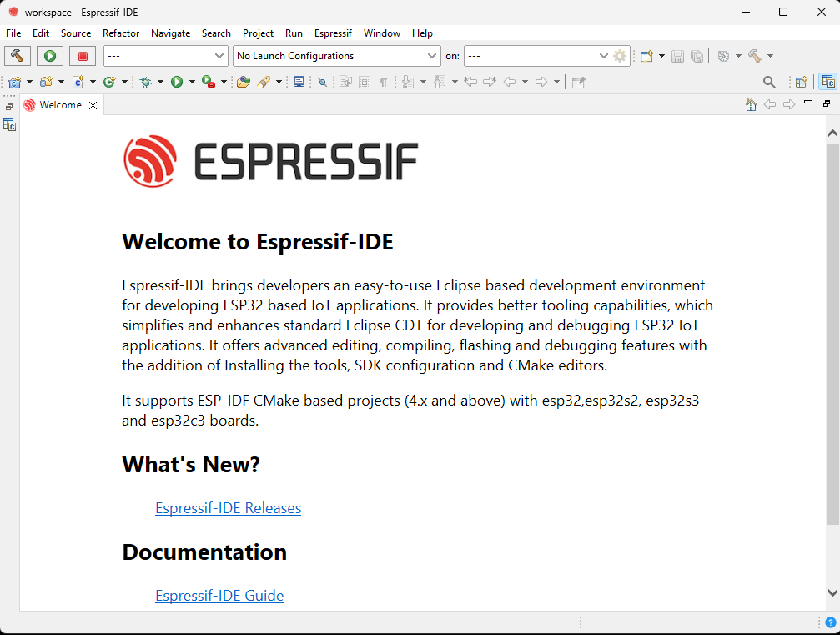Click the Back navigation arrow in toolbar

coord(510,82)
